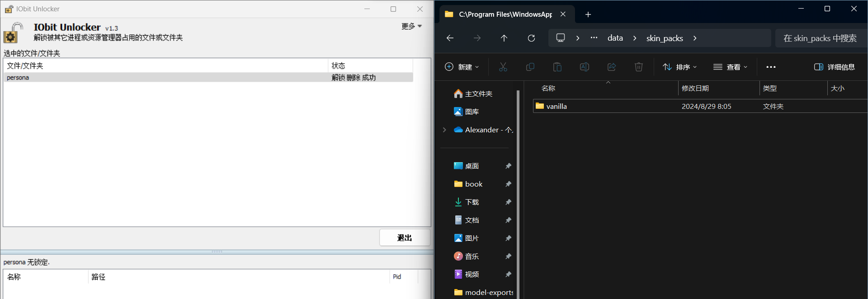Go back in File Explorer
The width and height of the screenshot is (868, 299).
click(x=450, y=38)
